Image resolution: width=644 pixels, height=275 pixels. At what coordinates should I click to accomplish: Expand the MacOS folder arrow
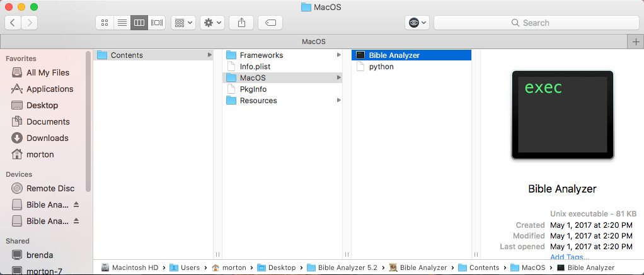[x=339, y=77]
